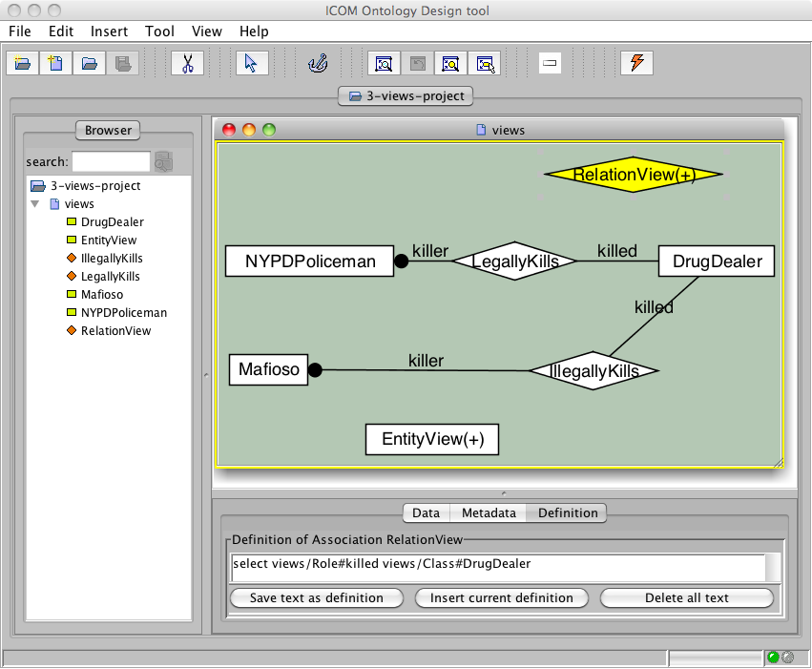Viewport: 812px width, 669px height.
Task: Click the black dot next to NYPDPoliceman box
Action: click(x=402, y=261)
